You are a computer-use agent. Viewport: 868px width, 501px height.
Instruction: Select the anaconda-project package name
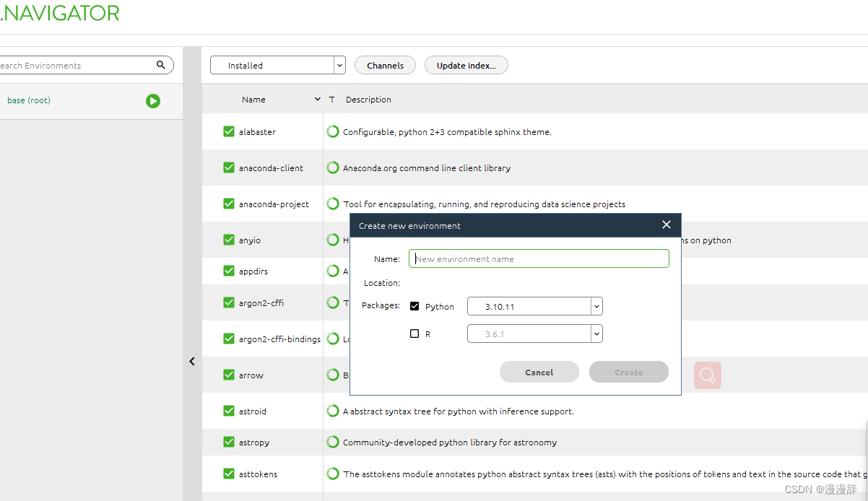274,204
